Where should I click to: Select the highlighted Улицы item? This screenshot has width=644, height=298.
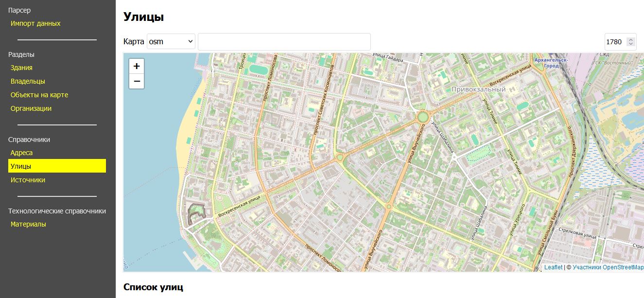[21, 166]
